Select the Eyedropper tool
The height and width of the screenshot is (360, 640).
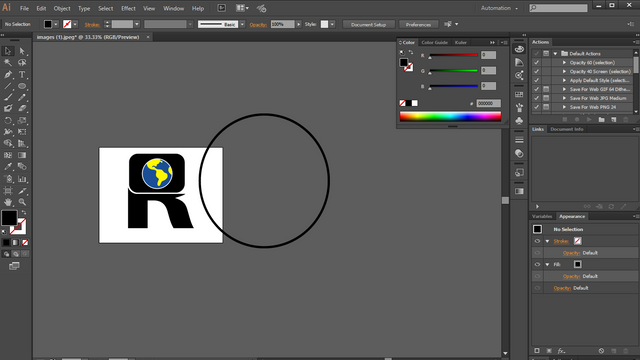[8, 167]
